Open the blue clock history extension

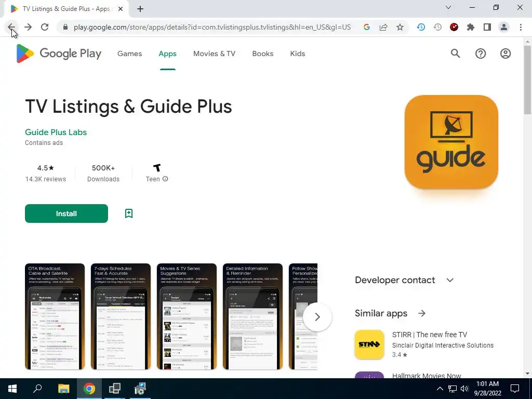tap(421, 27)
